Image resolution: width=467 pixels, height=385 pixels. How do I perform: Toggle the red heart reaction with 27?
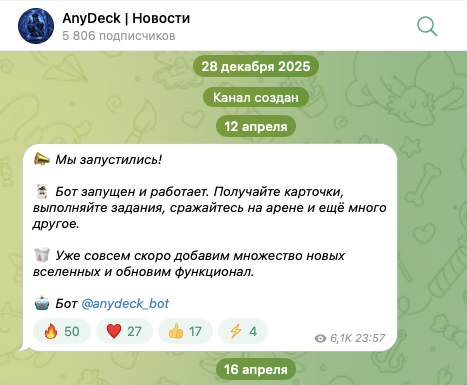click(x=124, y=331)
